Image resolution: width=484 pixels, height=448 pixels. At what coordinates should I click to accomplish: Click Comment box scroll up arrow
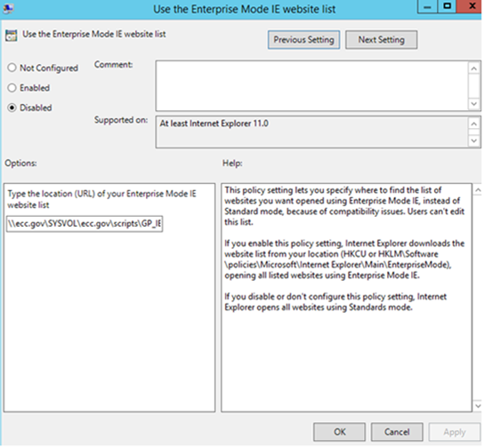[x=474, y=68]
